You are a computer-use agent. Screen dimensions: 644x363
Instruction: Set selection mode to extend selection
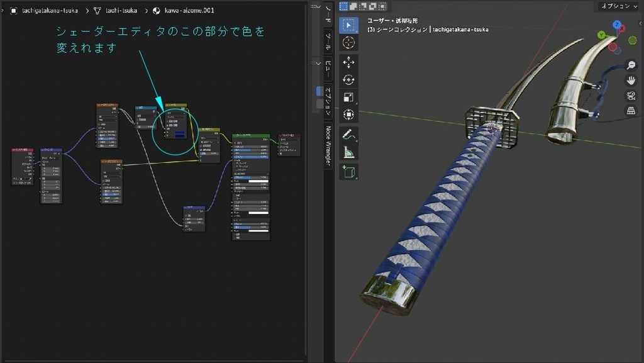[353, 6]
